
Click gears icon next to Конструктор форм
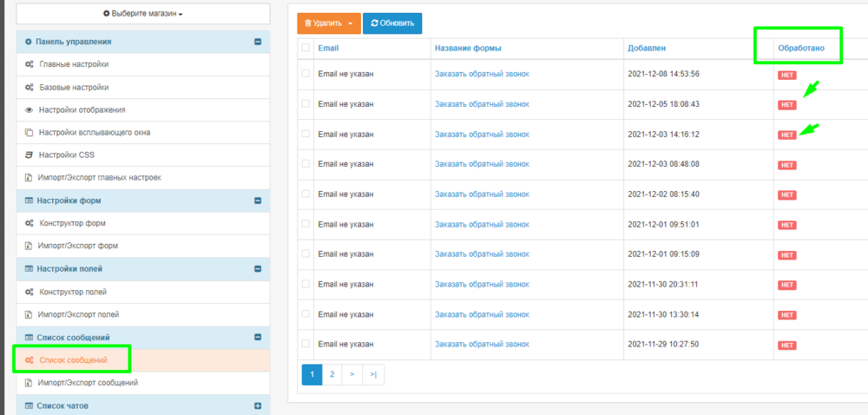30,224
